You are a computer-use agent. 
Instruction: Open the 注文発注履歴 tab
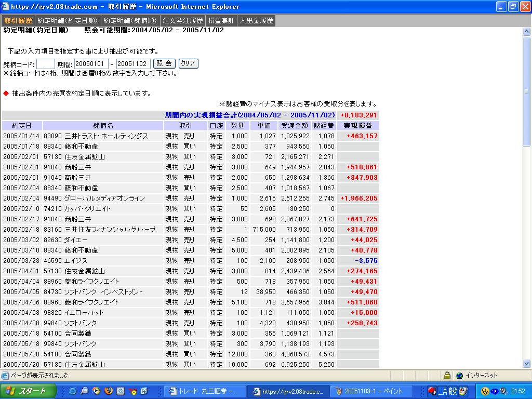(x=182, y=21)
